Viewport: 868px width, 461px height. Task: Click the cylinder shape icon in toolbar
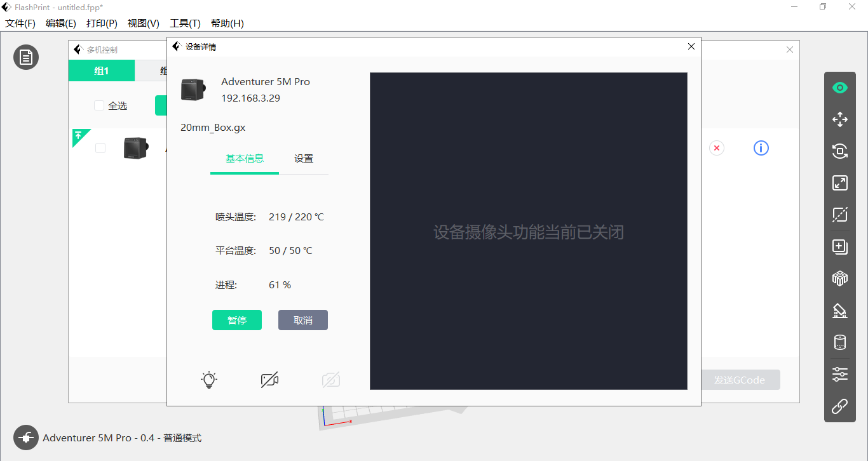pos(840,342)
